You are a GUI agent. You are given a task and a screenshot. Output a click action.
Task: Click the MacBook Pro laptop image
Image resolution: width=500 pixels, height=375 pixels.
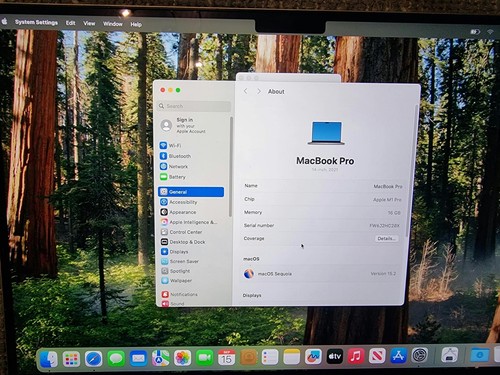(326, 133)
